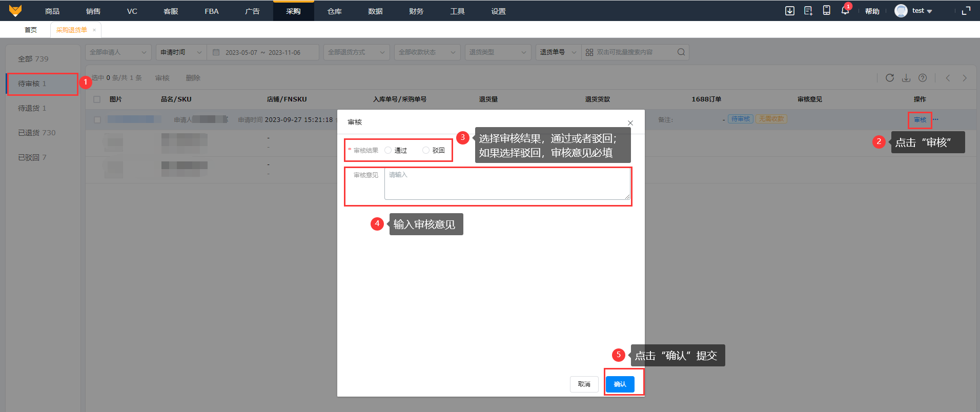Select the 驳回 radio option
This screenshot has height=412, width=980.
[x=426, y=150]
